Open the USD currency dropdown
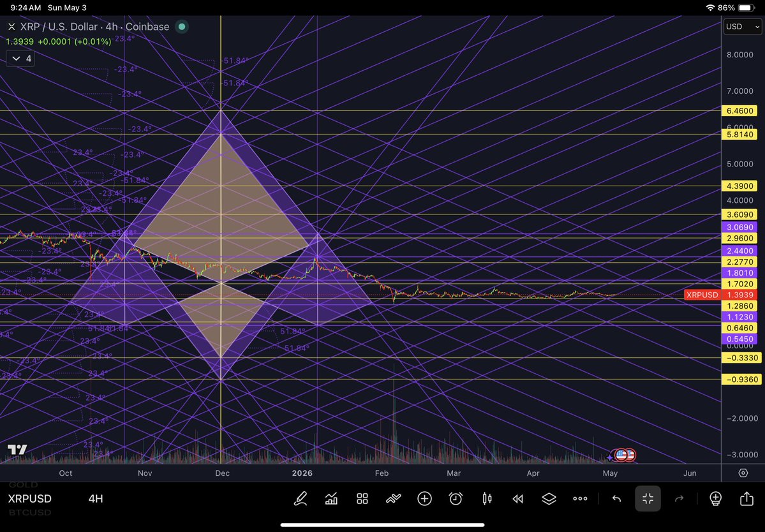Screen dimensions: 765x532 tap(742, 27)
